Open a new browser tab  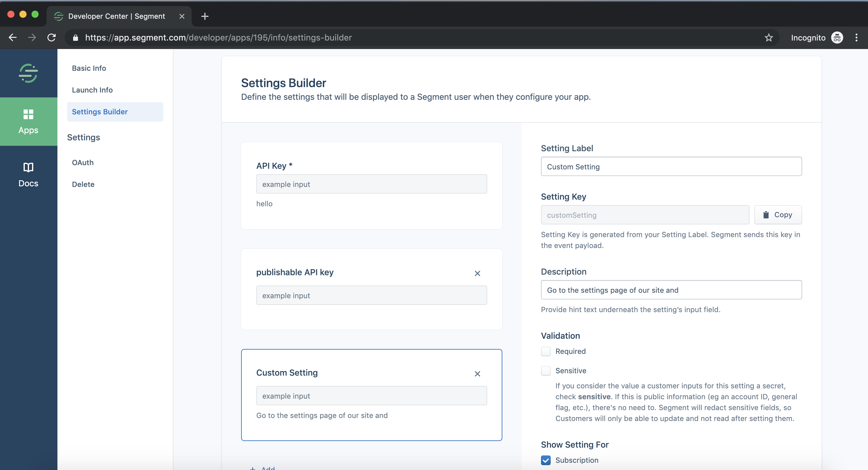click(x=205, y=16)
